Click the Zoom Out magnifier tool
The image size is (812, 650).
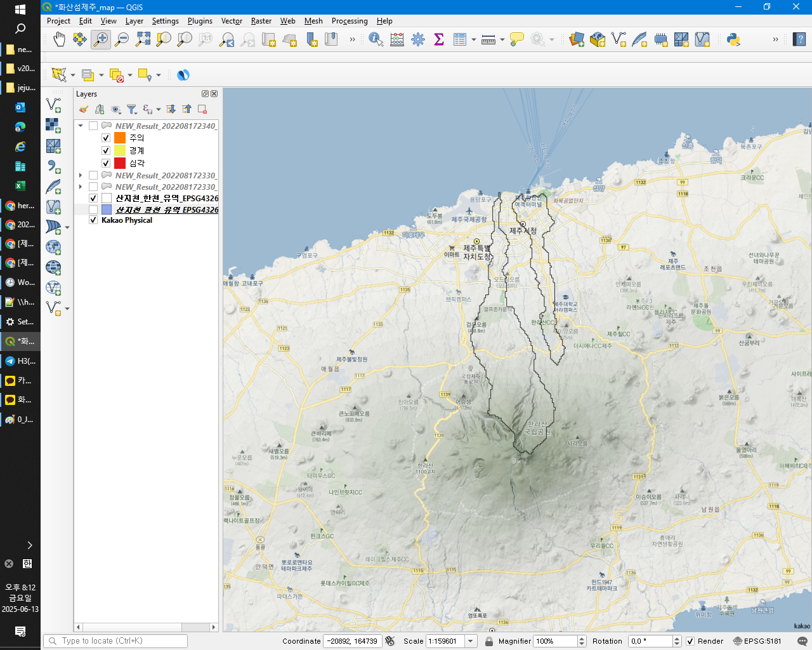122,39
